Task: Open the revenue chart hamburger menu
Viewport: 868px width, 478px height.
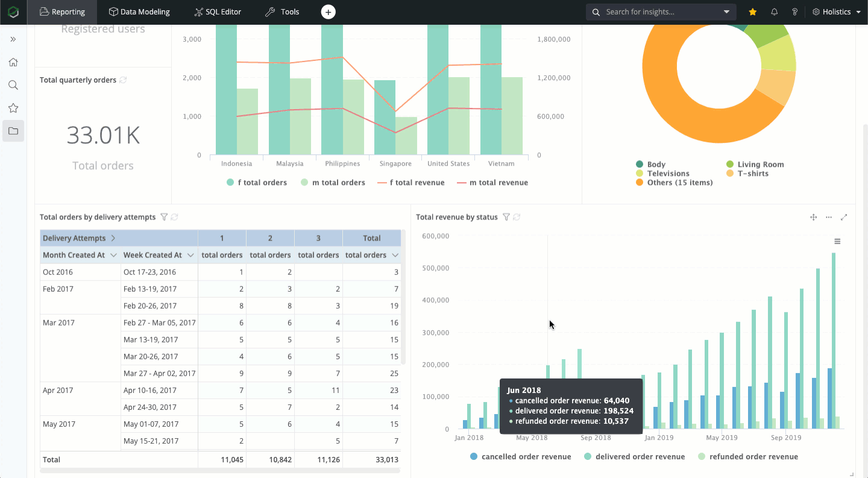Action: [x=837, y=242]
